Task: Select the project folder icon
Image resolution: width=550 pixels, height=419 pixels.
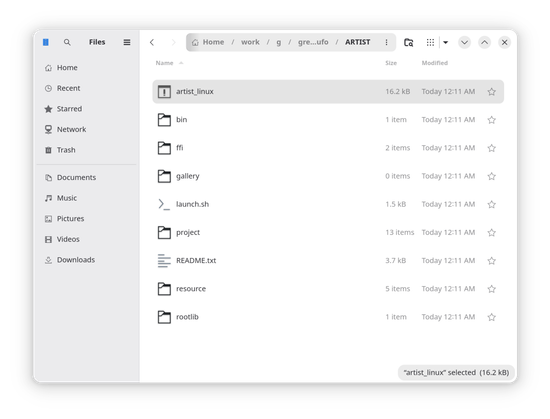Action: 164,232
